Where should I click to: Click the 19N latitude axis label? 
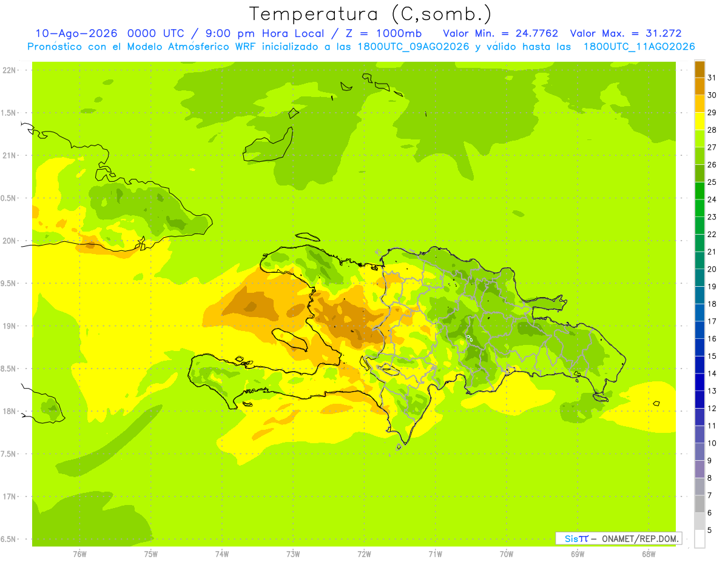tap(10, 326)
